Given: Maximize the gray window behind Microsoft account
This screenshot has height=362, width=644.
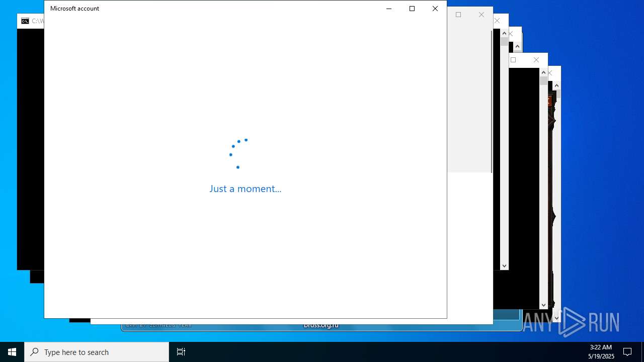Looking at the screenshot, I should [458, 15].
